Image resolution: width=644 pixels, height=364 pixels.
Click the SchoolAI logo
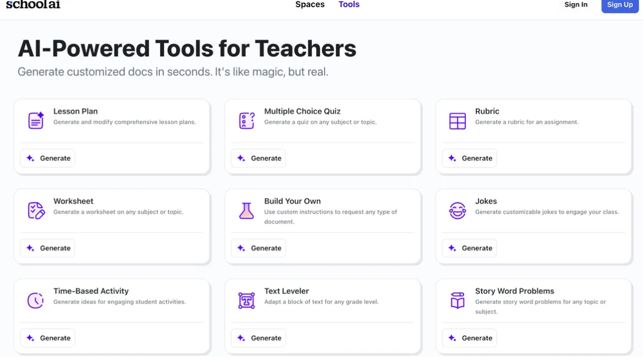click(33, 4)
